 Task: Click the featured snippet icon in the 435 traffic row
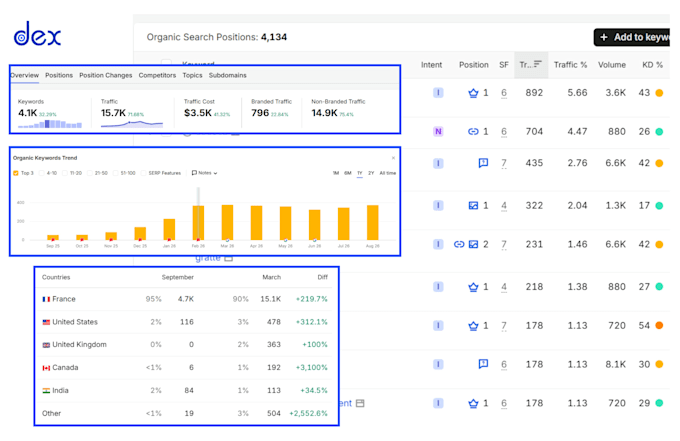coord(483,163)
